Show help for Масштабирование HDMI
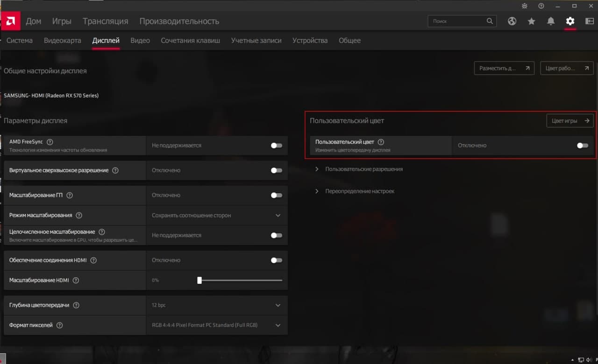Viewport: 598px width, 364px height. click(x=76, y=280)
